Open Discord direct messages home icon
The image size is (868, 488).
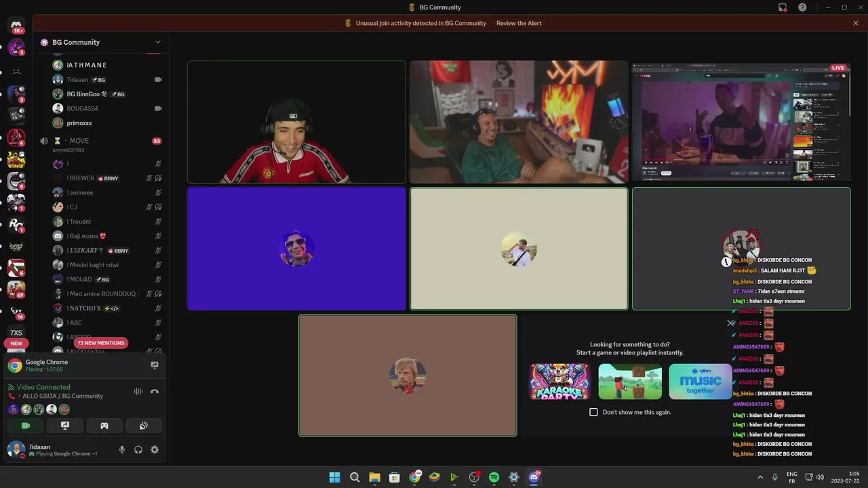pos(16,25)
